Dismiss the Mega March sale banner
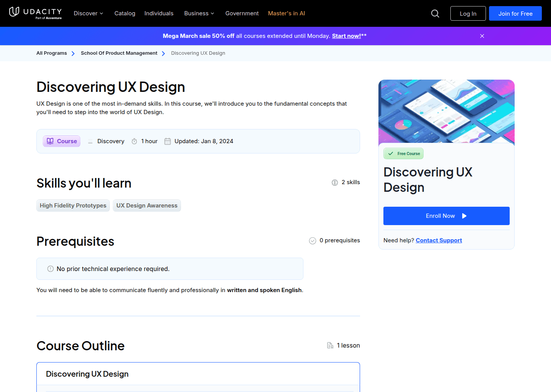 482,36
